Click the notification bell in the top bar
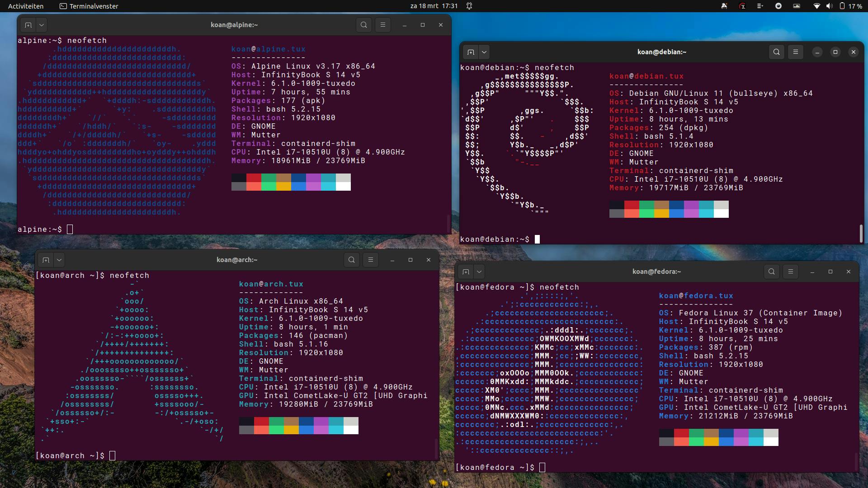The width and height of the screenshot is (868, 488). (469, 6)
